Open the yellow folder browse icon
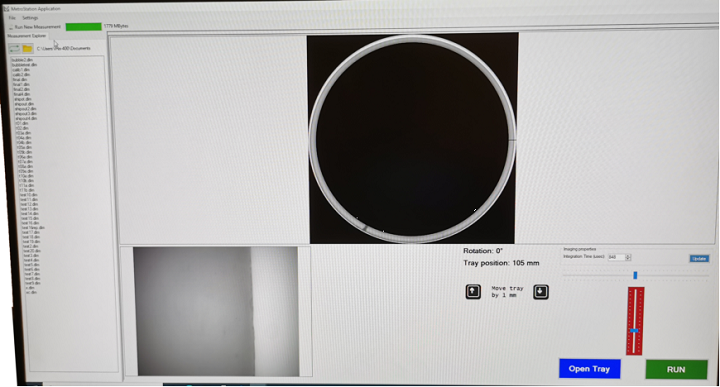720x387 pixels. (x=28, y=48)
